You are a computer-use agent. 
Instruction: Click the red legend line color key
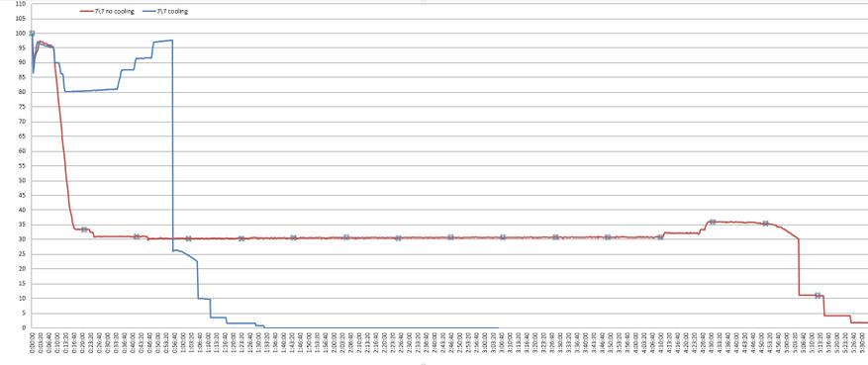[x=87, y=11]
